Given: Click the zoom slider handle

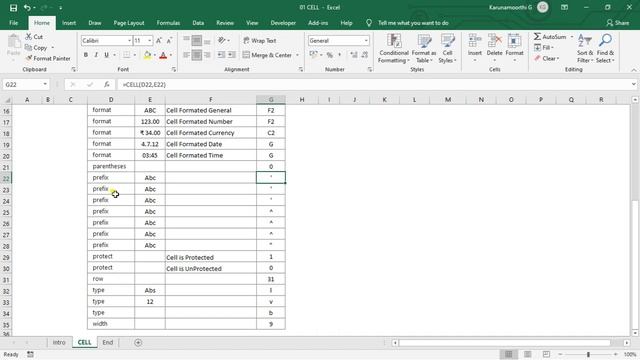Looking at the screenshot, I should [588, 354].
